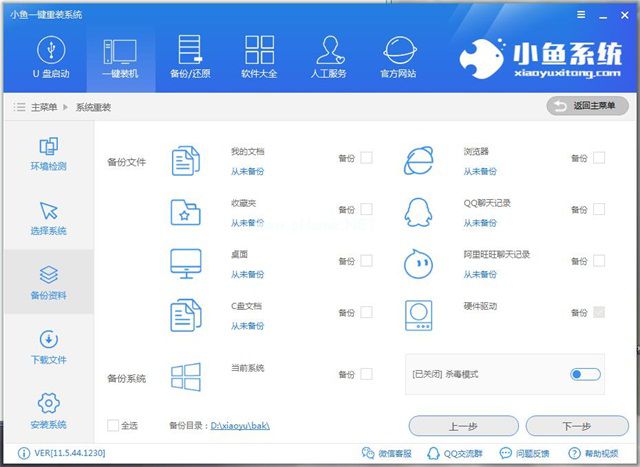Viewport: 640px width, 467px height.
Task: Click 从未备份 status under 我的文档
Action: [x=247, y=171]
